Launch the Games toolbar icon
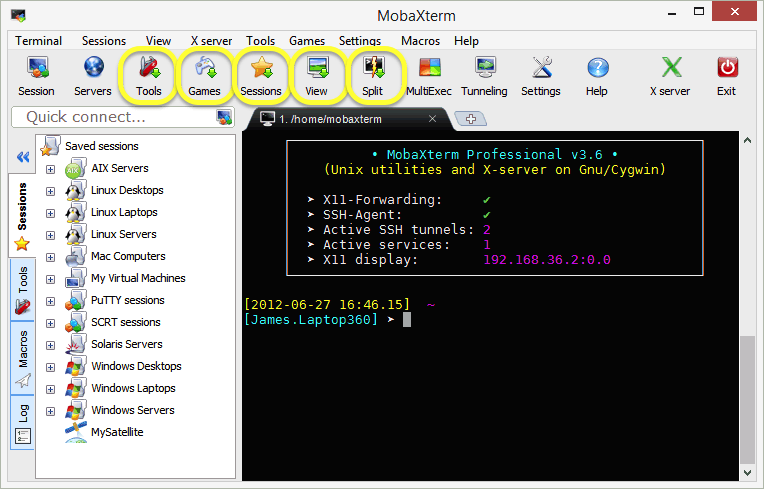764x489 pixels. pos(204,76)
